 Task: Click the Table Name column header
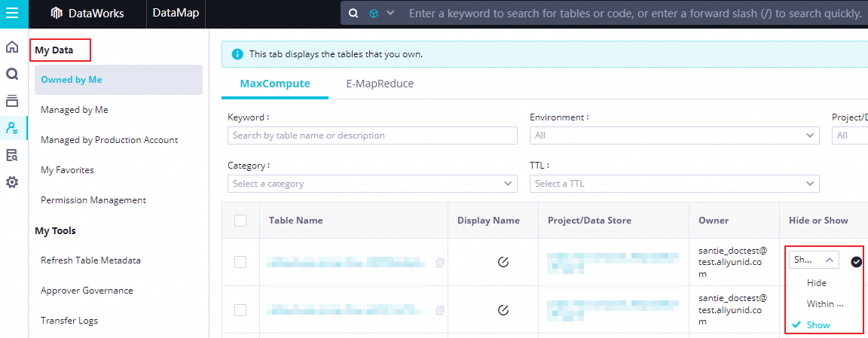point(295,221)
